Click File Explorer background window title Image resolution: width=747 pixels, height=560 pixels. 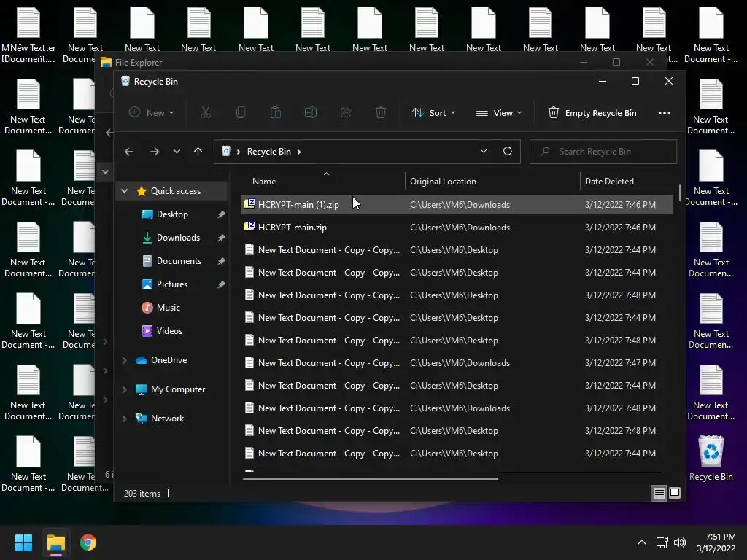click(x=138, y=63)
